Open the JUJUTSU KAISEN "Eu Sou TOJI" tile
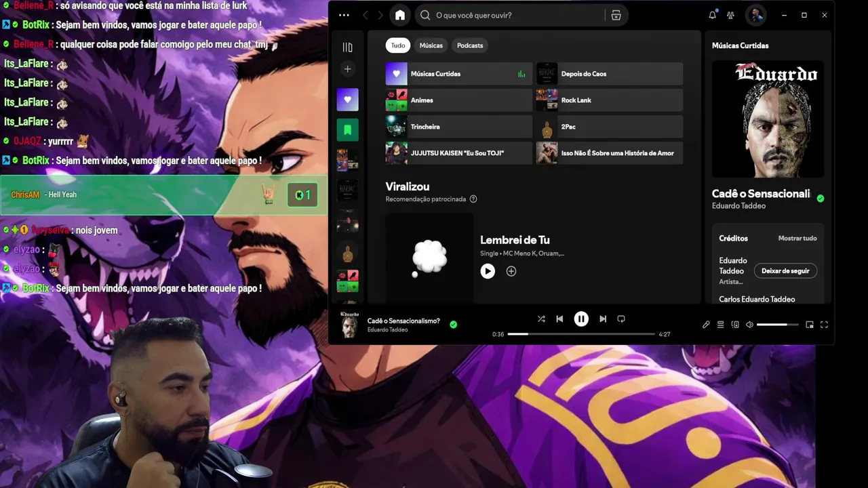This screenshot has height=488, width=868. (x=459, y=153)
